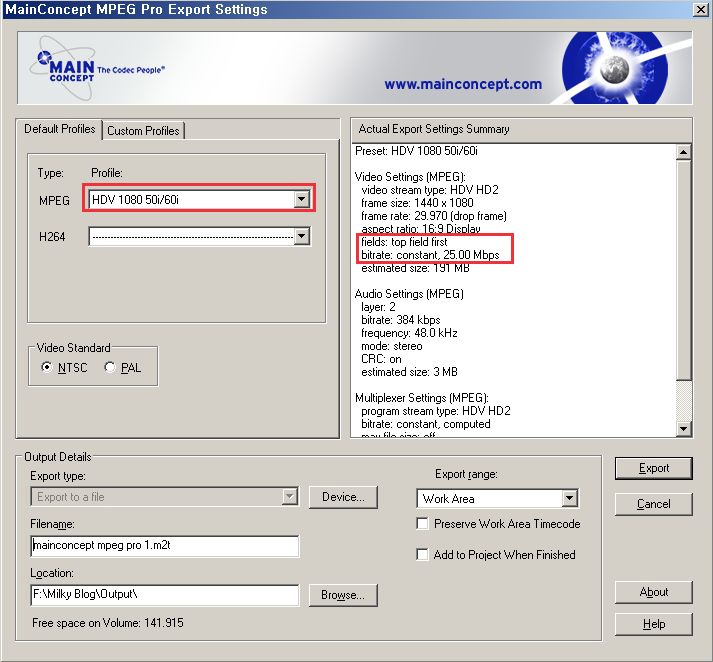The image size is (713, 662).
Task: Click the settings summary scroll-down arrow
Action: pyautogui.click(x=683, y=428)
